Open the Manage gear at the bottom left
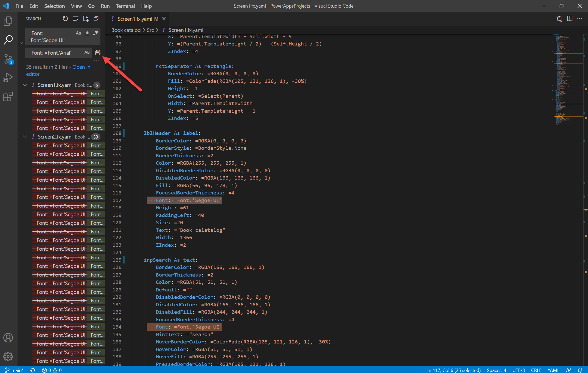 click(8, 356)
